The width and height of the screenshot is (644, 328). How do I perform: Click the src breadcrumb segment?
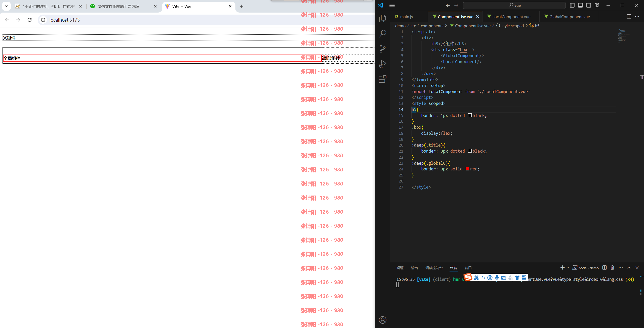click(x=413, y=26)
